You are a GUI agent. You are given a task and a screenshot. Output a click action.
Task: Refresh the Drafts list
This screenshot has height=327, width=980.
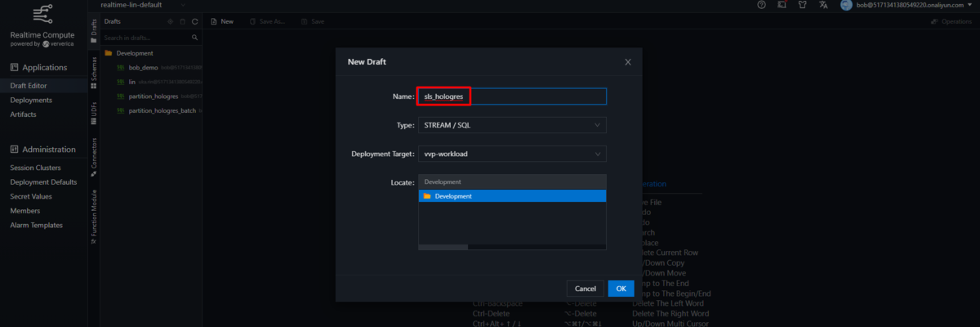194,21
